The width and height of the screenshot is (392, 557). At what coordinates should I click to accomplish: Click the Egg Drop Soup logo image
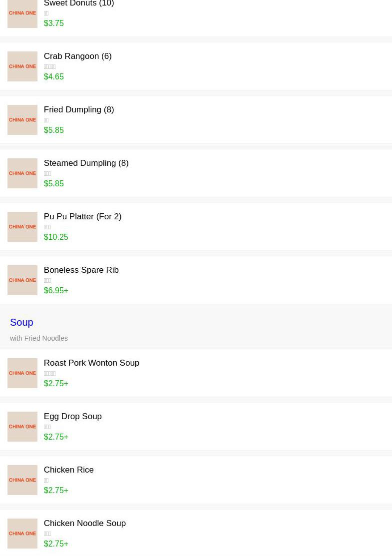pyautogui.click(x=22, y=427)
